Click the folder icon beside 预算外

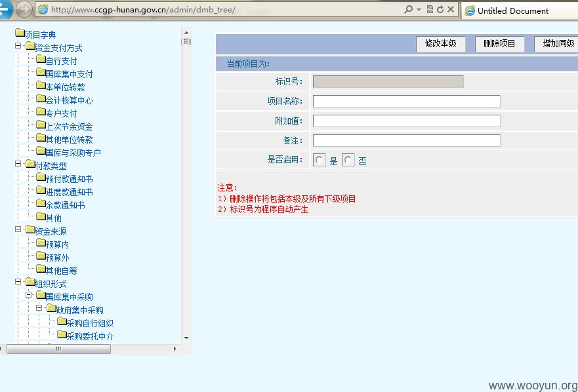coord(41,256)
